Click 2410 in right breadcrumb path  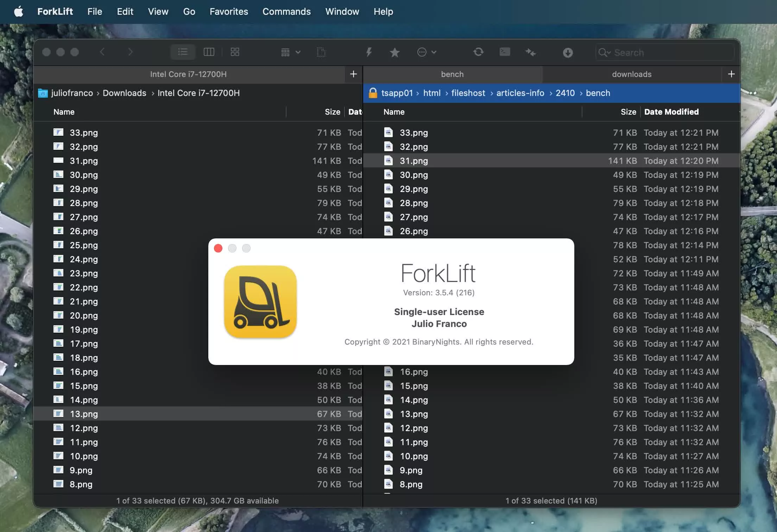[565, 93]
